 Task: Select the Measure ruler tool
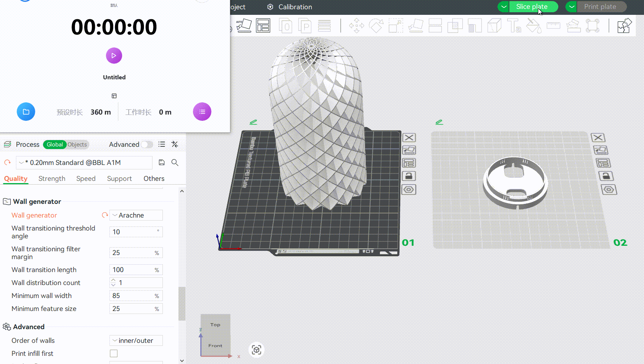553,26
